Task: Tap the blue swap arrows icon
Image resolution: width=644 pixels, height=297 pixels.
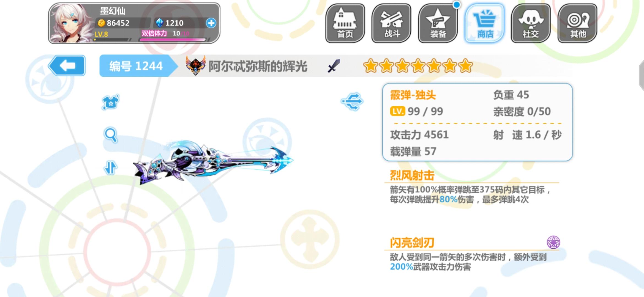Action: click(x=353, y=101)
